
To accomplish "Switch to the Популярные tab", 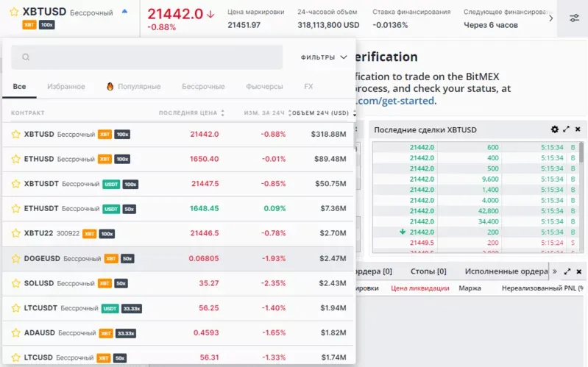I will 139,87.
